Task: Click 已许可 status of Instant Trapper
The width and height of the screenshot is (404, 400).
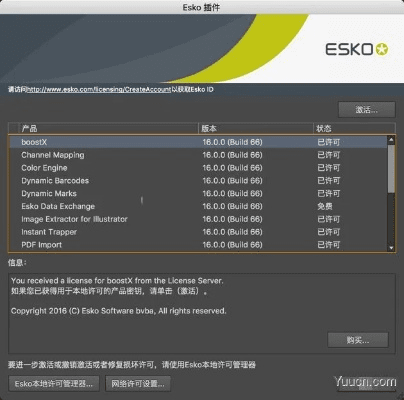Action: point(328,232)
